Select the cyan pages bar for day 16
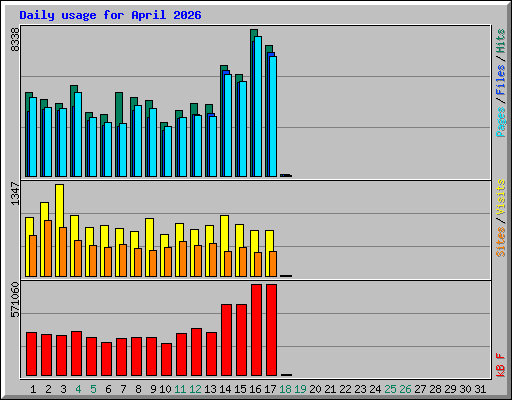 258,106
